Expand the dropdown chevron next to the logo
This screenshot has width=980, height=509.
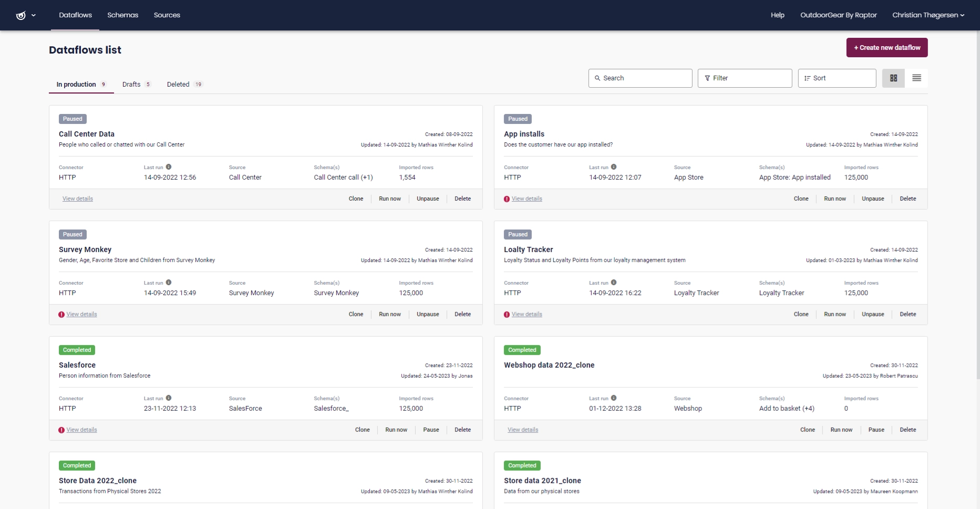click(34, 15)
